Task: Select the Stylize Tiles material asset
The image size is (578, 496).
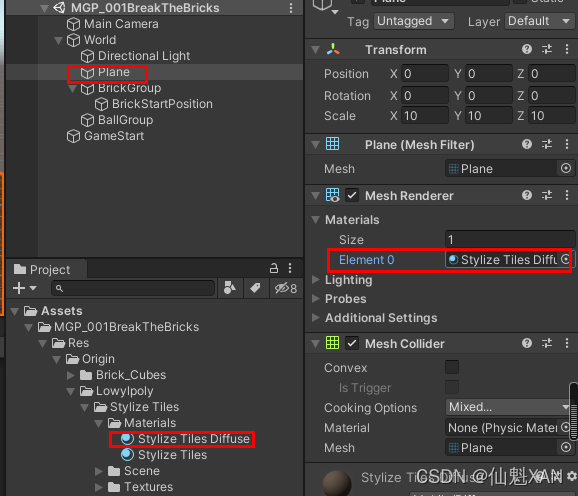Action: pos(164,455)
